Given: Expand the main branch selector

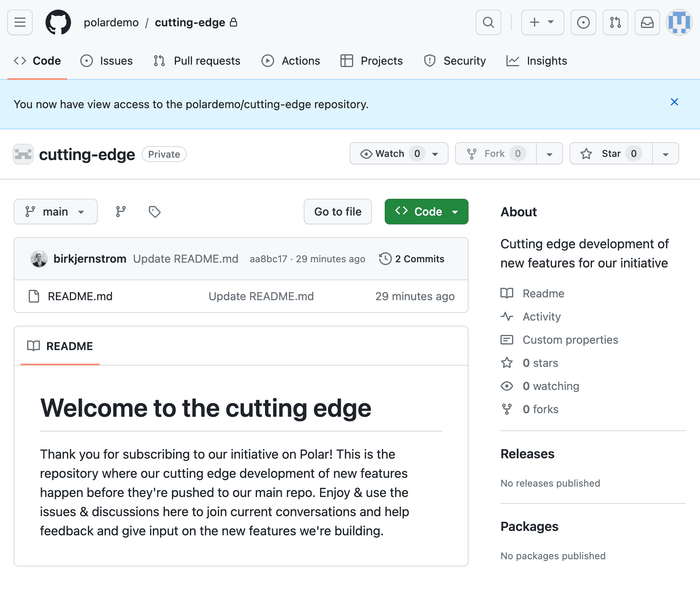Looking at the screenshot, I should click(55, 212).
